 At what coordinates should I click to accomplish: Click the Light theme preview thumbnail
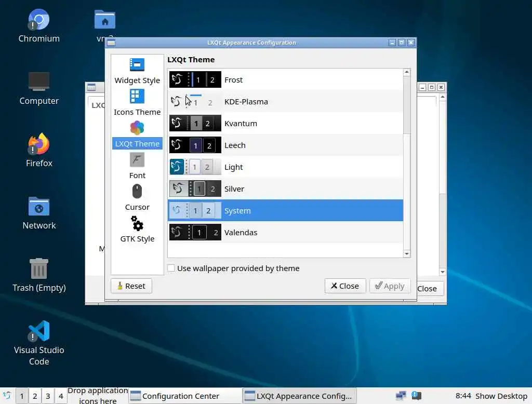coord(195,167)
